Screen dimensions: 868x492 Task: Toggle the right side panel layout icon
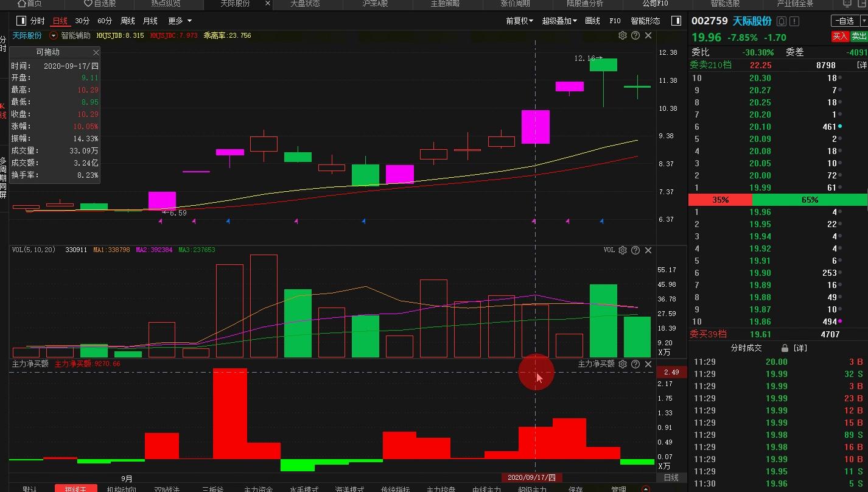676,21
